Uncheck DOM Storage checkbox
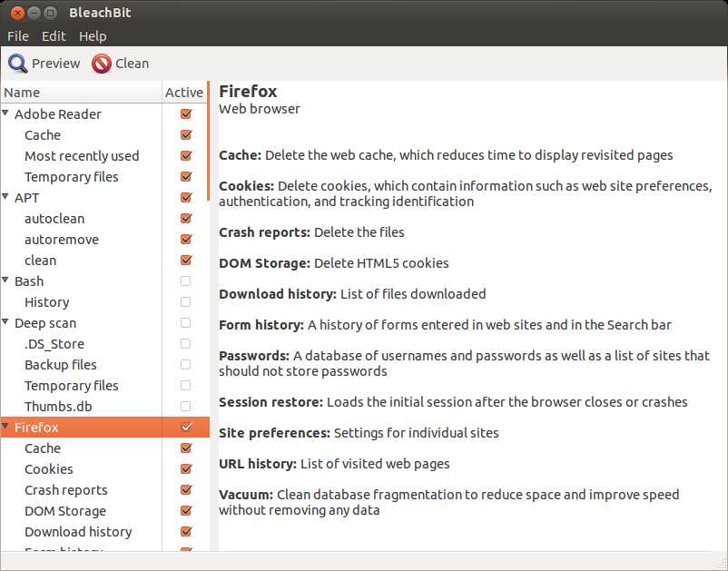The height and width of the screenshot is (571, 728). 186,511
